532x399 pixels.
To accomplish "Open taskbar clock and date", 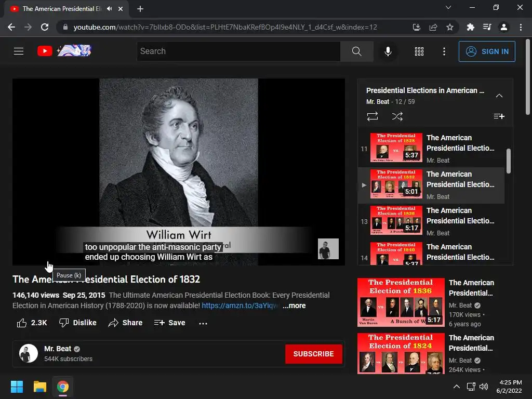I will coord(509,387).
